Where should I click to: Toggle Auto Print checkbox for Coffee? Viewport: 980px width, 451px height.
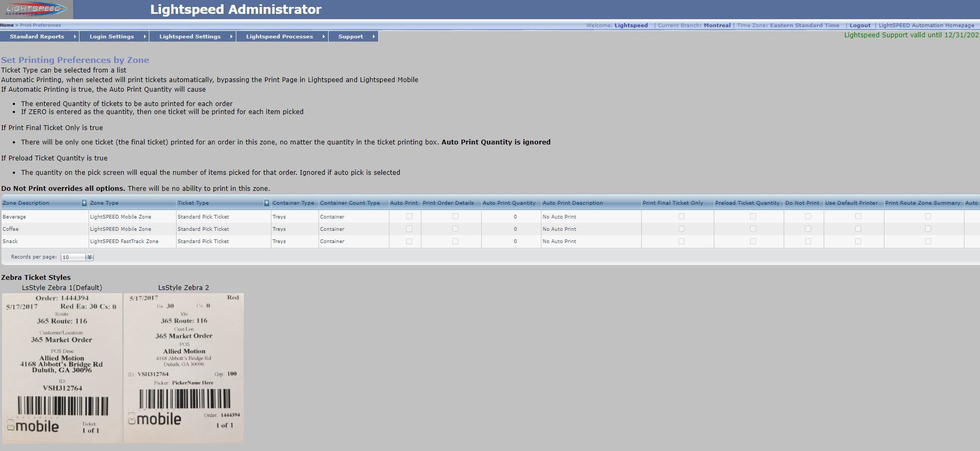pos(409,229)
